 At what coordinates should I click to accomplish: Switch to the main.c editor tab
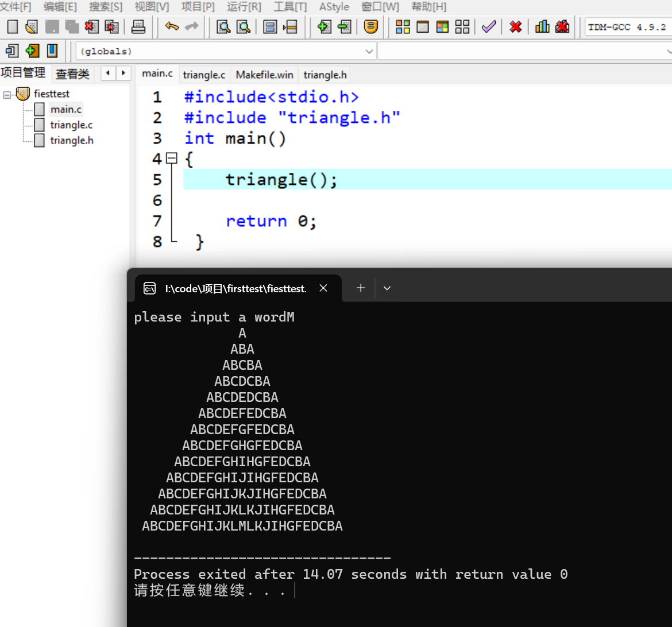[x=157, y=74]
